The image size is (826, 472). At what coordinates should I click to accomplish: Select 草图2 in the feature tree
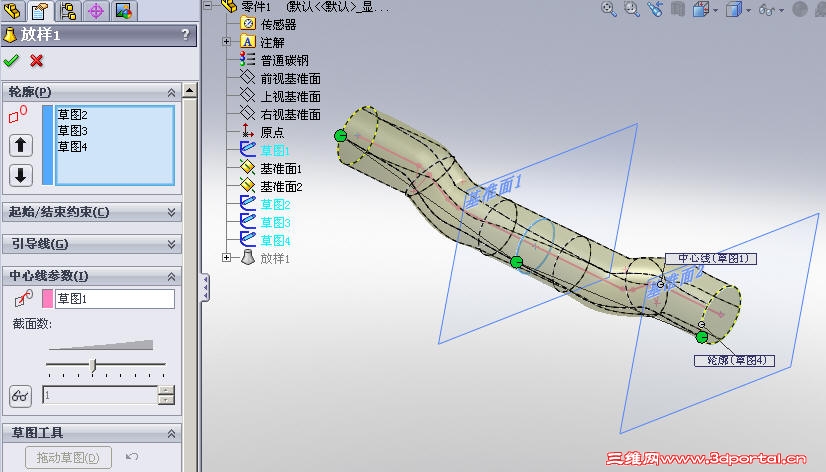pyautogui.click(x=275, y=204)
